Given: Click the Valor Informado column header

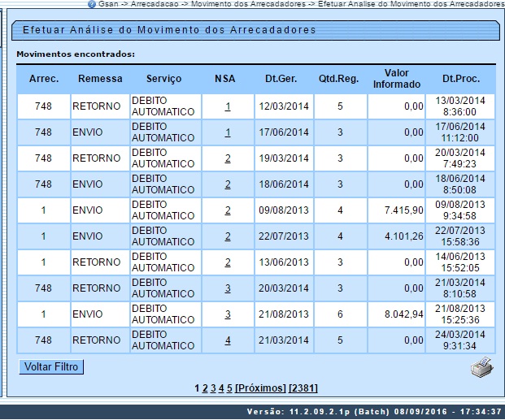Looking at the screenshot, I should click(x=396, y=79).
